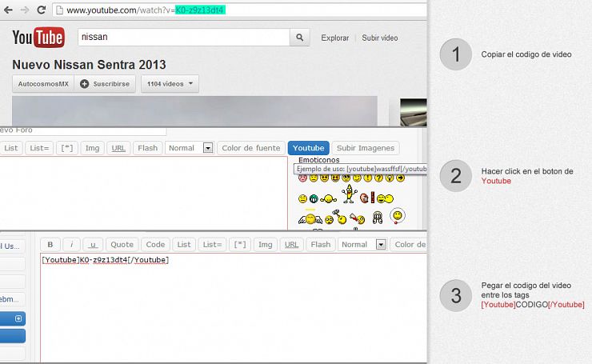The width and height of the screenshot is (592, 364).
Task: Click the sidebar button ending in Us...
Action: coord(13,246)
